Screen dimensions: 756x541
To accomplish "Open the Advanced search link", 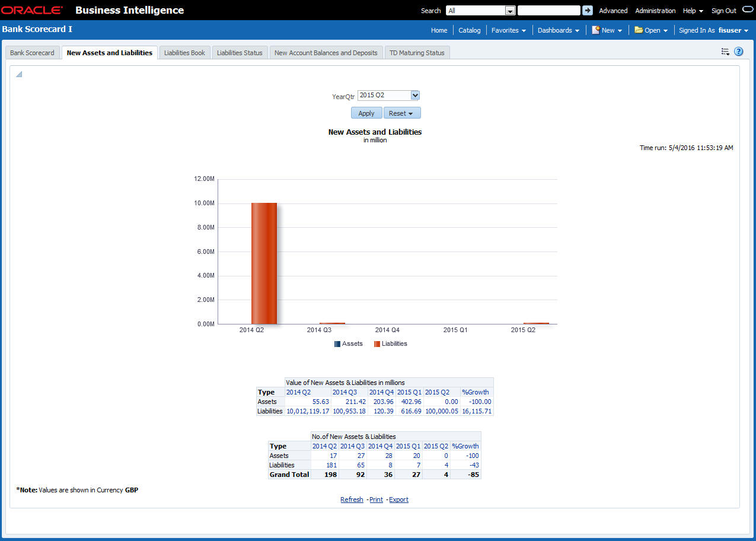I will click(x=613, y=11).
